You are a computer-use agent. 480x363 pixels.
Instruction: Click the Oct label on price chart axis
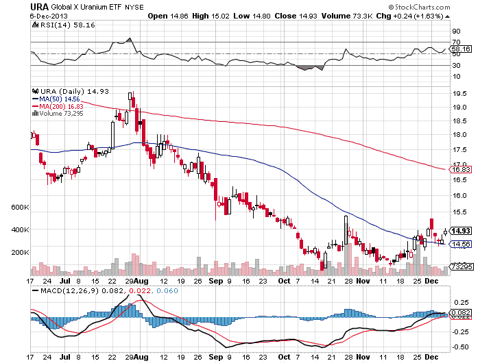284,281
